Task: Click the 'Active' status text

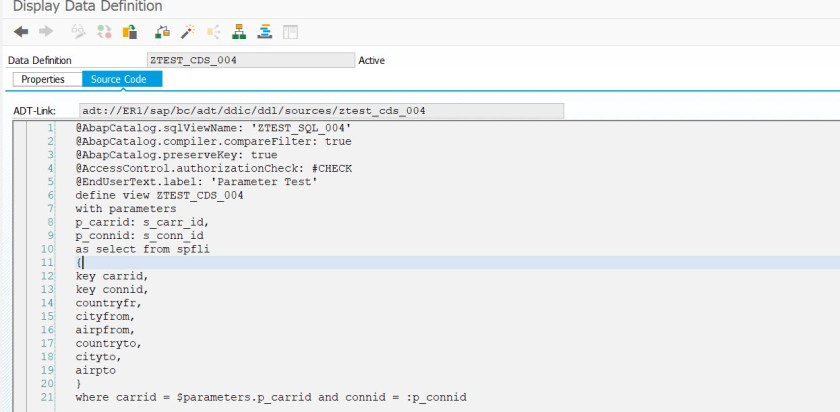Action: tap(372, 61)
